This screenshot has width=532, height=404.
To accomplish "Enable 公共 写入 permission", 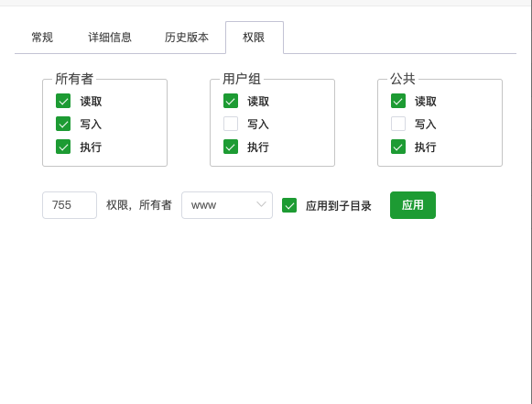I will tap(398, 124).
